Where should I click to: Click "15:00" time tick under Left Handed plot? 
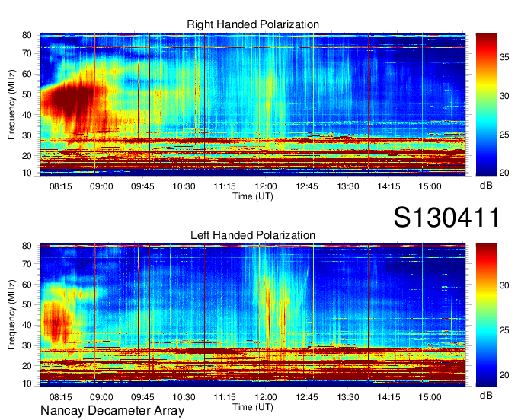430,397
